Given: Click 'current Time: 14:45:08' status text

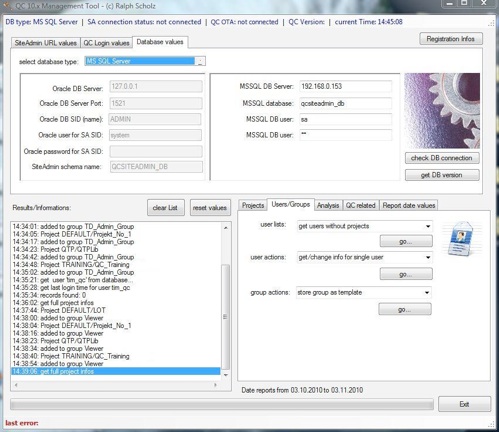Looking at the screenshot, I should (x=369, y=22).
